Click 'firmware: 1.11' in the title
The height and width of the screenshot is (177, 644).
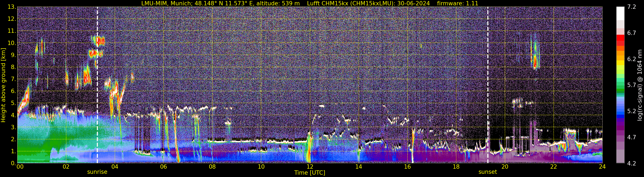pos(457,3)
